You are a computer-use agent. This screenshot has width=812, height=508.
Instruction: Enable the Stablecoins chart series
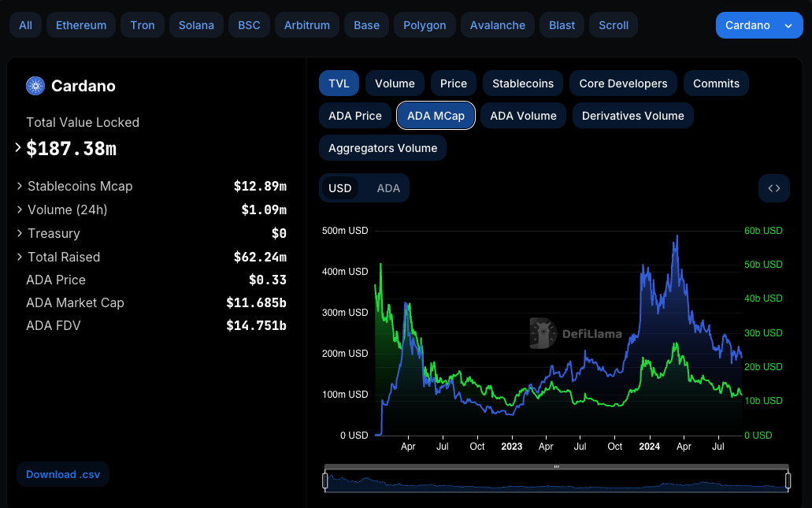coord(523,83)
